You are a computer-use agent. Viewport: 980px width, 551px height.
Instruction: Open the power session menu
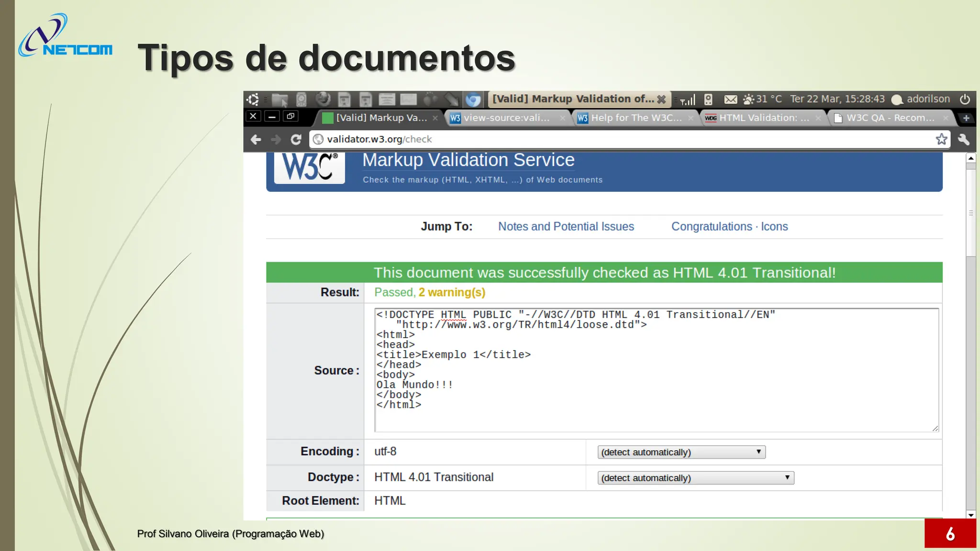[x=965, y=99]
